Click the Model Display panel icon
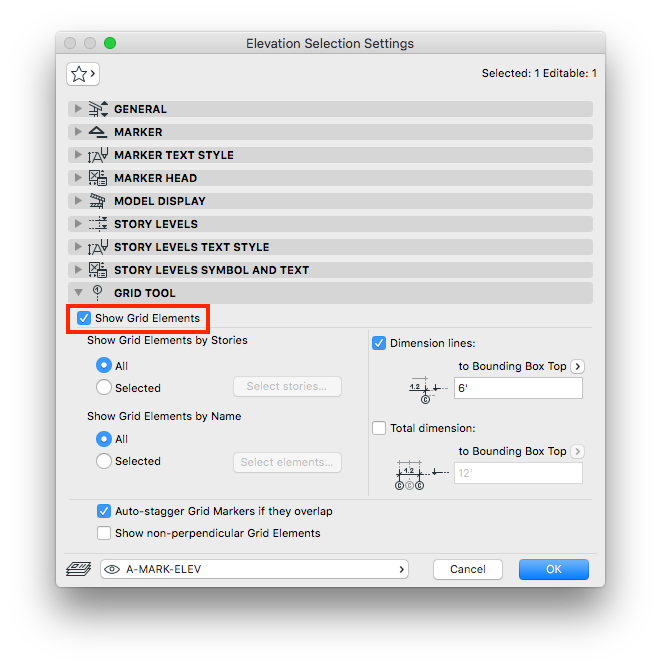 coord(98,201)
